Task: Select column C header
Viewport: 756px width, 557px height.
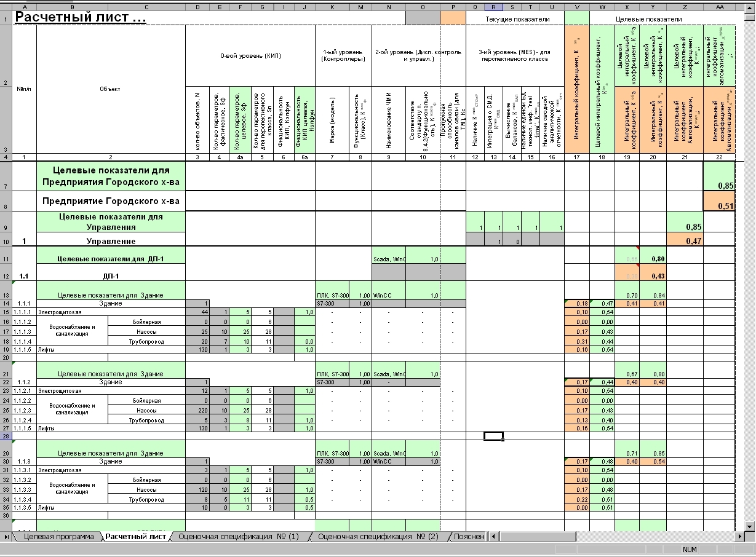Action: pyautogui.click(x=146, y=7)
